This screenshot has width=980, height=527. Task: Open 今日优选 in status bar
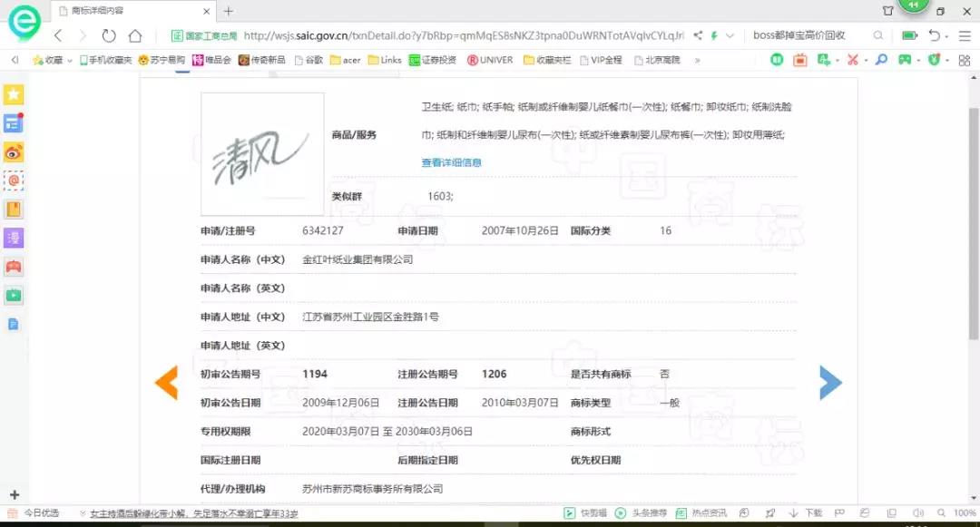pyautogui.click(x=34, y=513)
